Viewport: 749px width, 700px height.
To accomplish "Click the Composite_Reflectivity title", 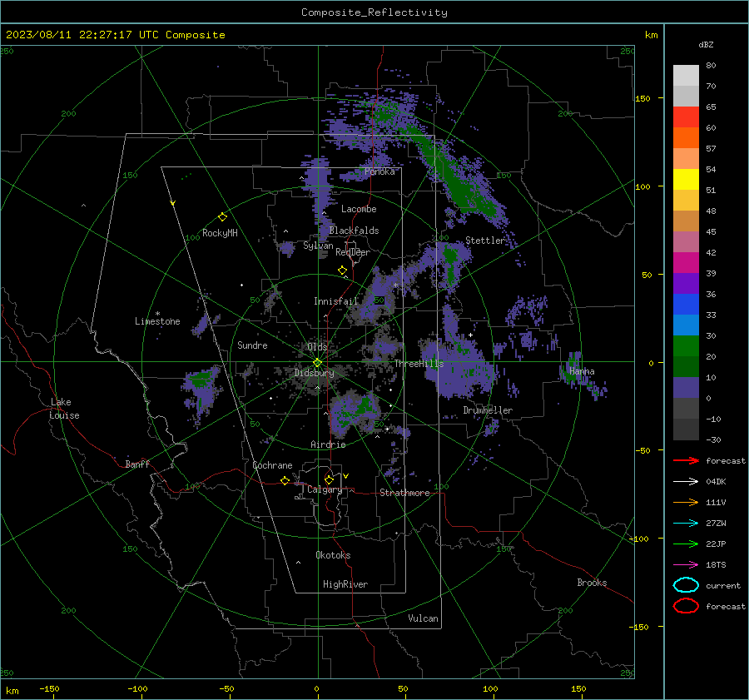I will [374, 12].
